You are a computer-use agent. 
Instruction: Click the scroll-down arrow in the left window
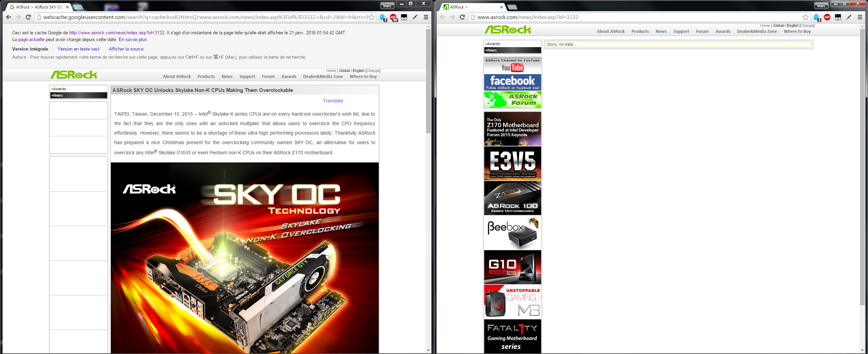point(428,350)
